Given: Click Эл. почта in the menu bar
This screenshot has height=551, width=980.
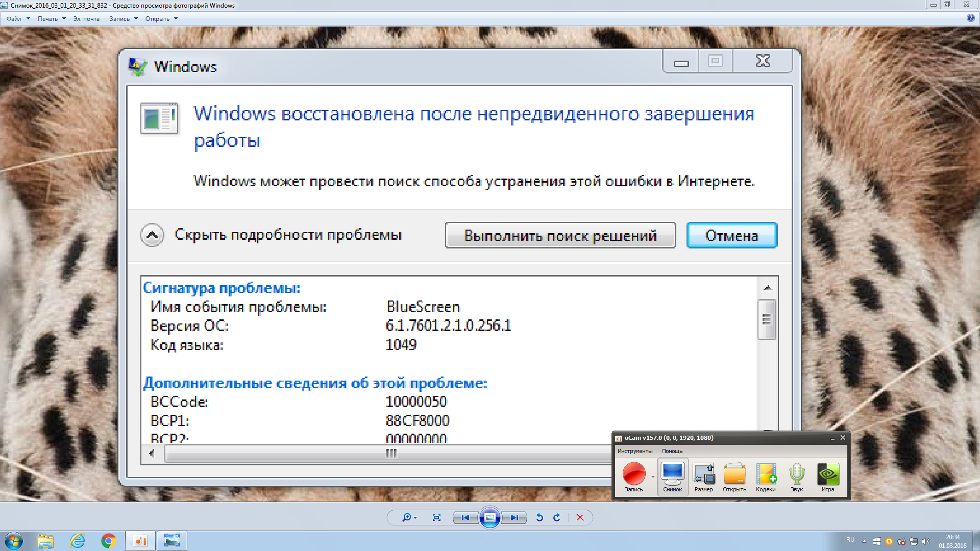Looking at the screenshot, I should [86, 19].
